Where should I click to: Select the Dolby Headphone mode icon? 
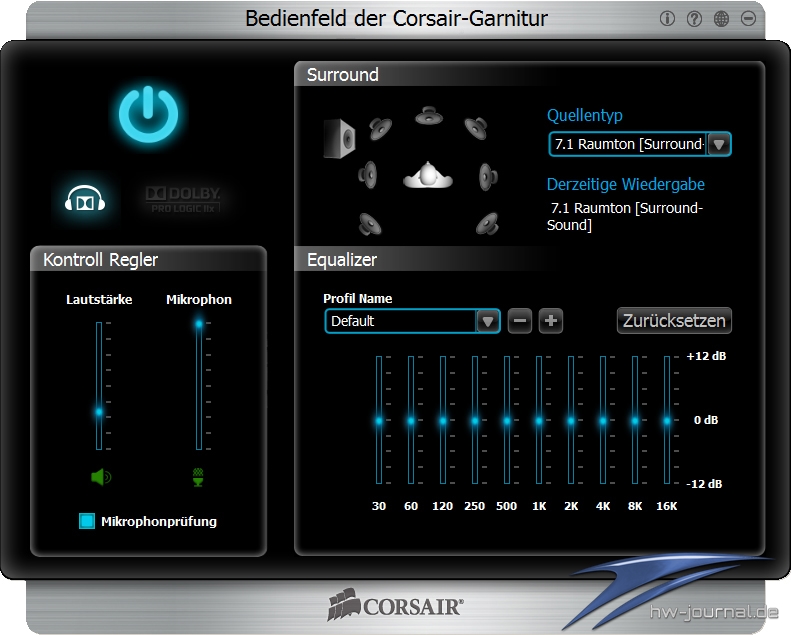(85, 200)
